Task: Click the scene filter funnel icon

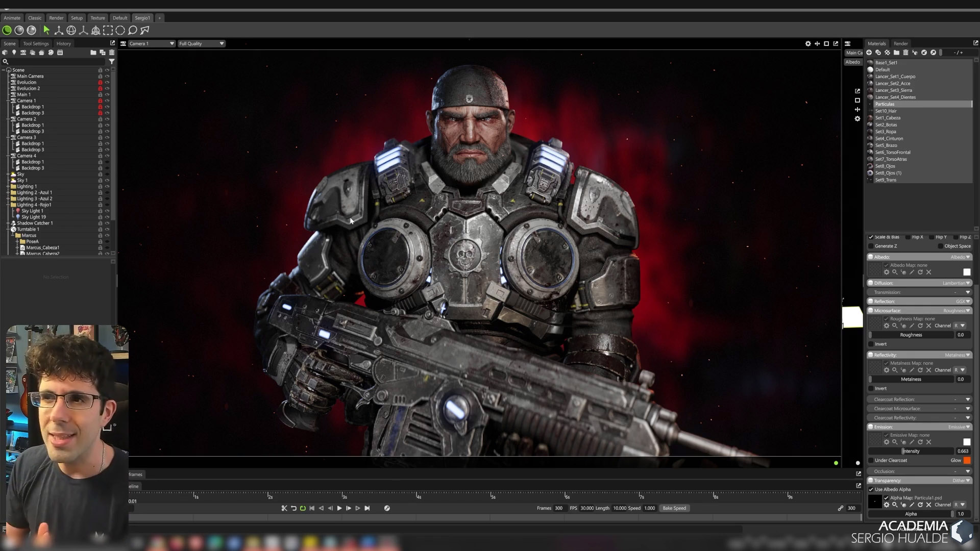Action: click(111, 62)
